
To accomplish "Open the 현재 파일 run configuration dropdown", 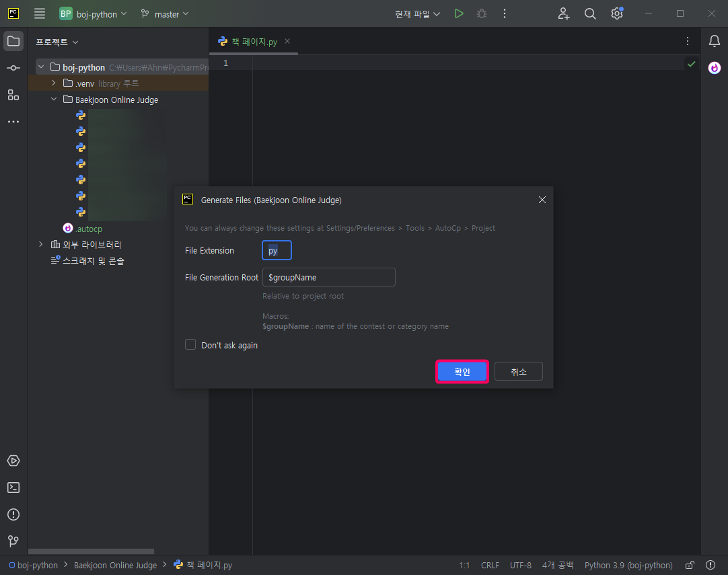I will [x=417, y=14].
